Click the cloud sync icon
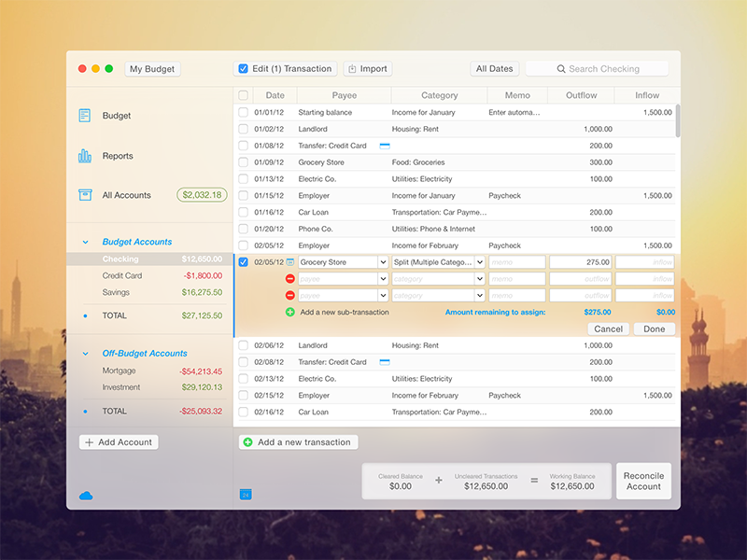The width and height of the screenshot is (747, 560). click(86, 496)
